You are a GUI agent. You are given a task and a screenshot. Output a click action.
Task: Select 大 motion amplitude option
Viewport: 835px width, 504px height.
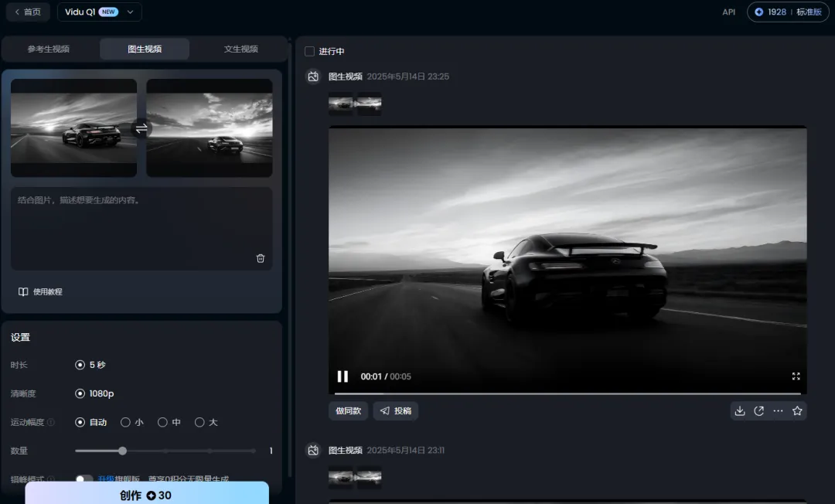pyautogui.click(x=199, y=422)
